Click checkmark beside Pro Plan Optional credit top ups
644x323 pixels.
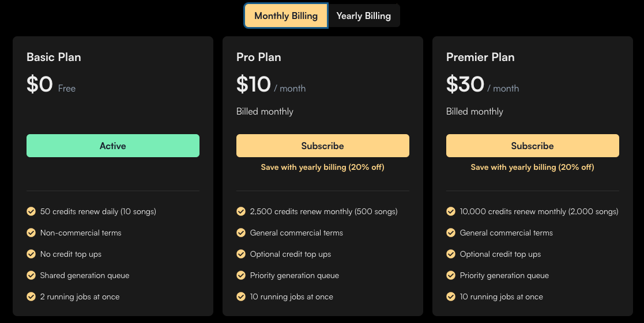[241, 254]
